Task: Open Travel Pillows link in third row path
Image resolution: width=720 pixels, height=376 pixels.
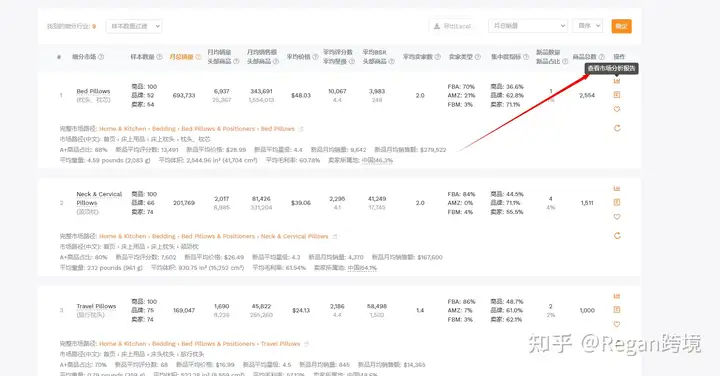Action: click(280, 344)
